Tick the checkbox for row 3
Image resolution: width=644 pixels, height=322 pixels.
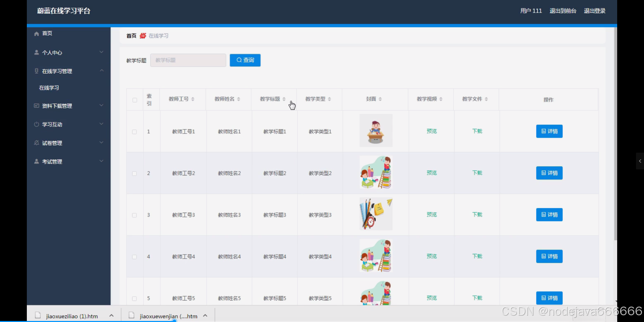(135, 215)
